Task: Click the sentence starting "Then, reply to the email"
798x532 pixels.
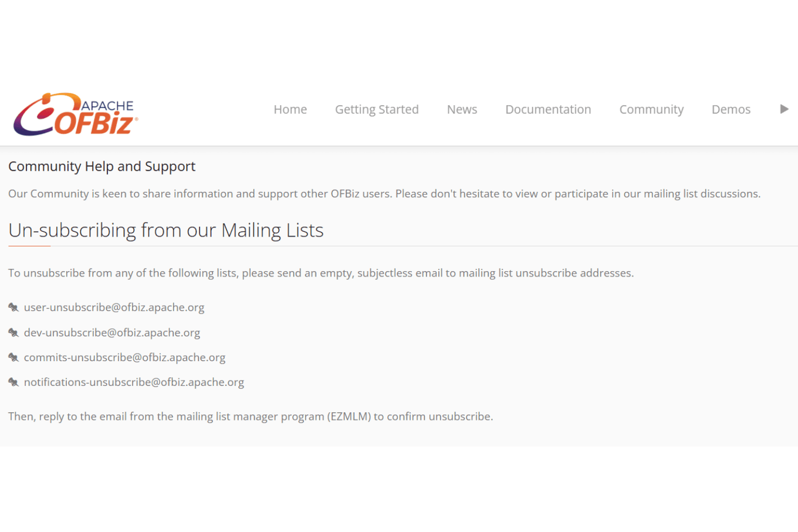Action: coord(251,417)
